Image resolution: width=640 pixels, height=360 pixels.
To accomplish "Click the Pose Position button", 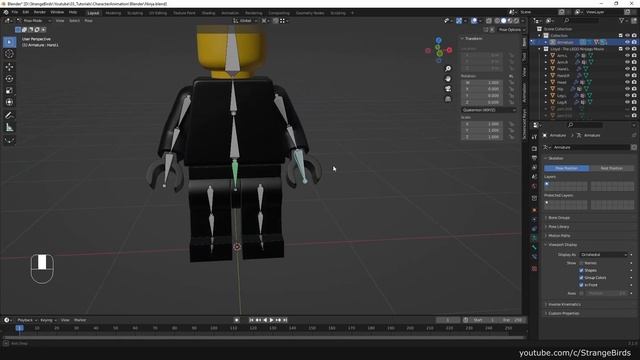I will [566, 168].
